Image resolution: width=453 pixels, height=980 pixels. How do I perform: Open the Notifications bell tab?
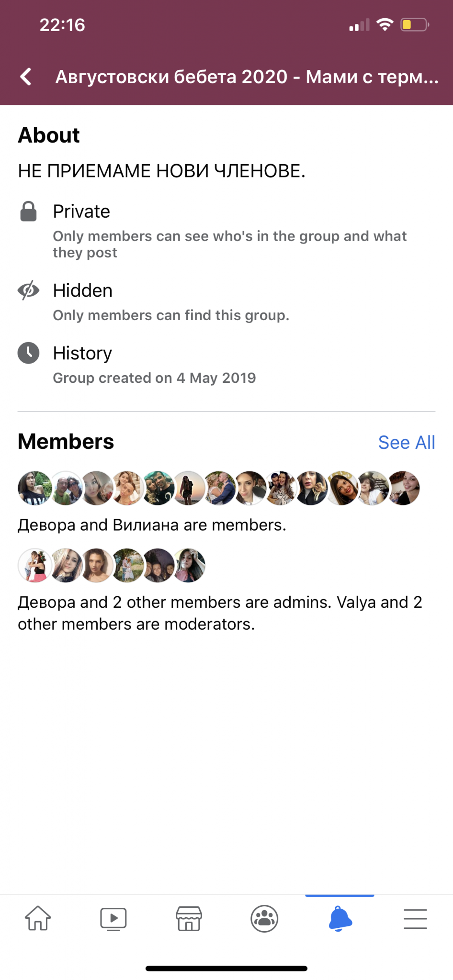click(x=340, y=918)
